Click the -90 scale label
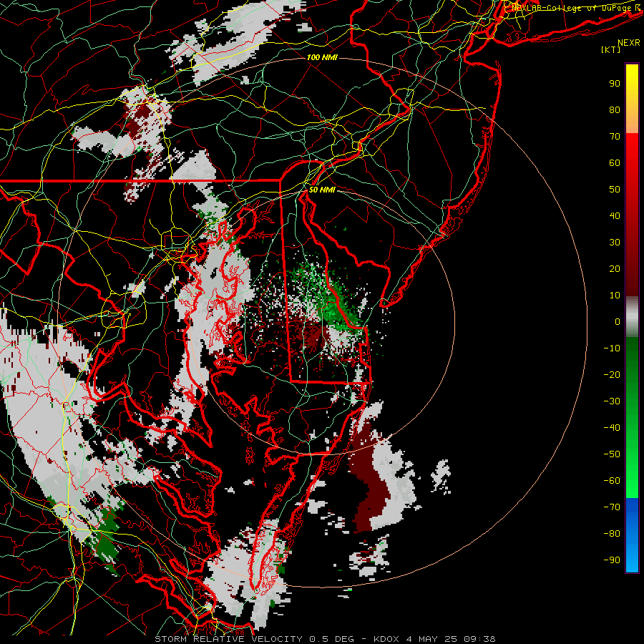The height and width of the screenshot is (644, 644). pos(612,560)
